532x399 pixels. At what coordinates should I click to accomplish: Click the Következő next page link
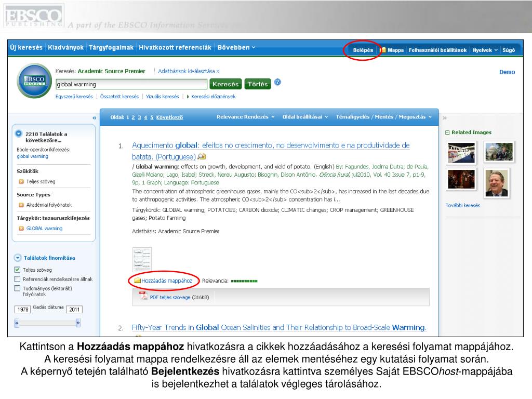click(x=169, y=117)
